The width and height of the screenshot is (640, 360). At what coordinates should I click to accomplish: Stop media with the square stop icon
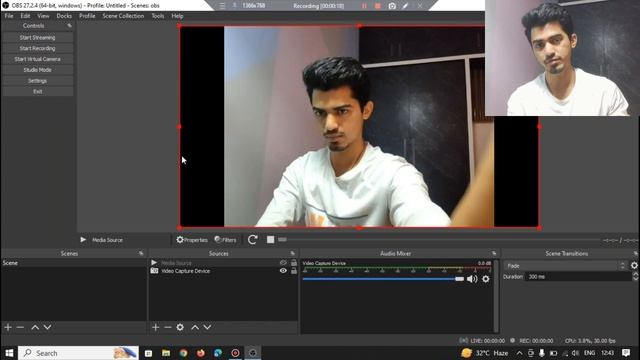(270, 240)
